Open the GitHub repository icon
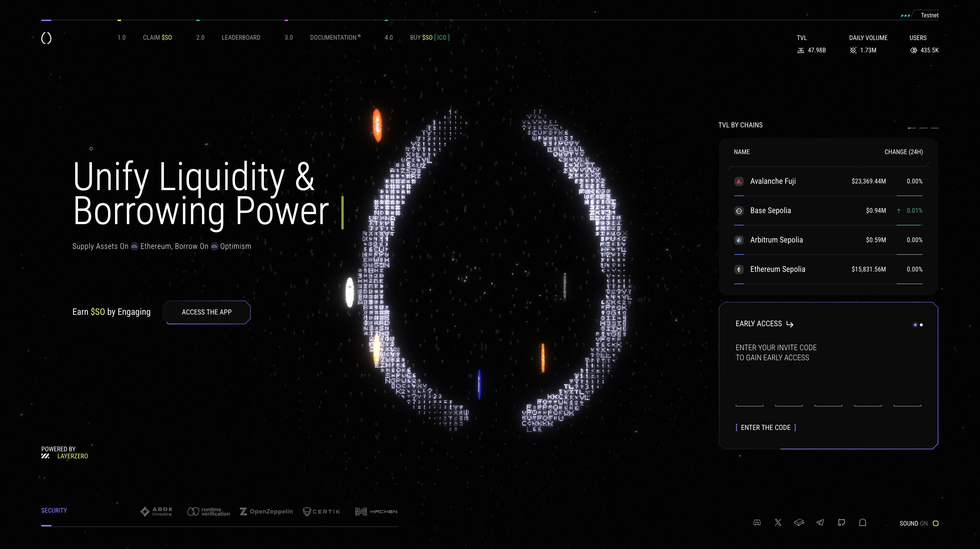Image resolution: width=980 pixels, height=549 pixels. tap(841, 523)
